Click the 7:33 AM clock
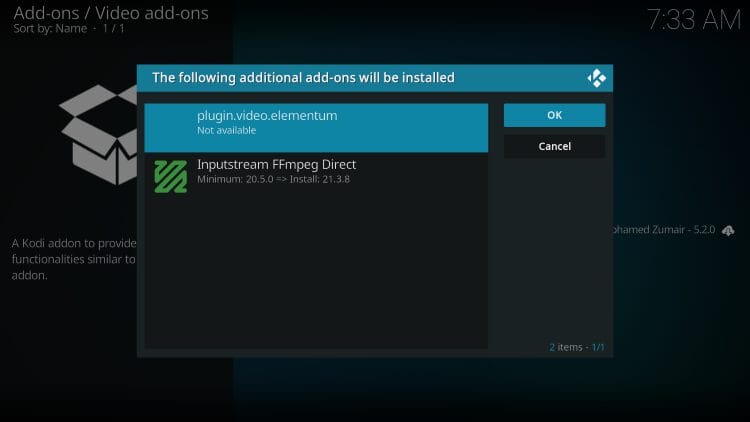The height and width of the screenshot is (422, 750). [x=692, y=19]
